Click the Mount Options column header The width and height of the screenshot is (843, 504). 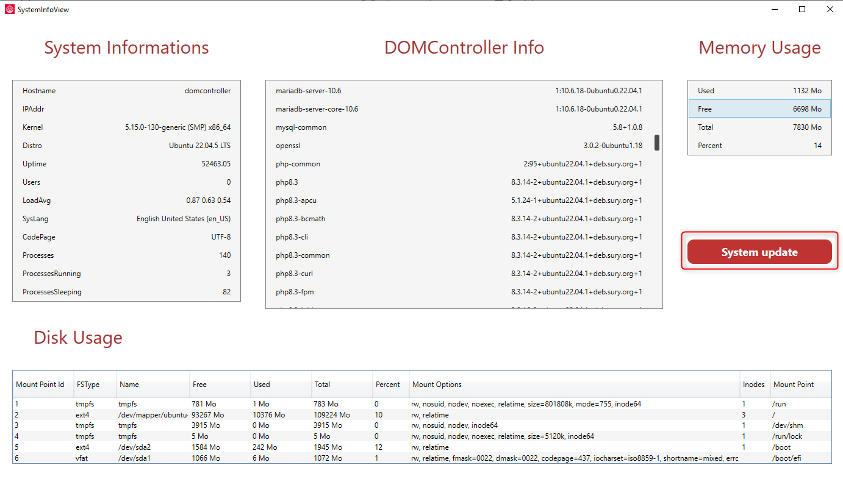click(x=575, y=385)
